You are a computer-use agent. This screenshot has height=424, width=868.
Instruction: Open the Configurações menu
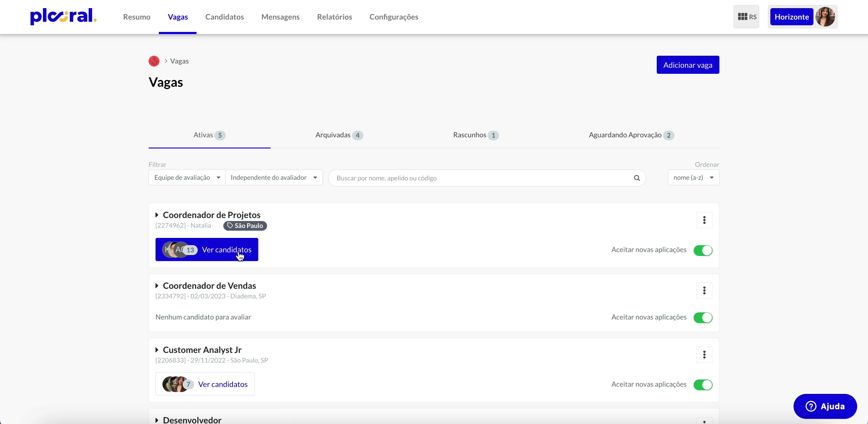[x=394, y=17]
